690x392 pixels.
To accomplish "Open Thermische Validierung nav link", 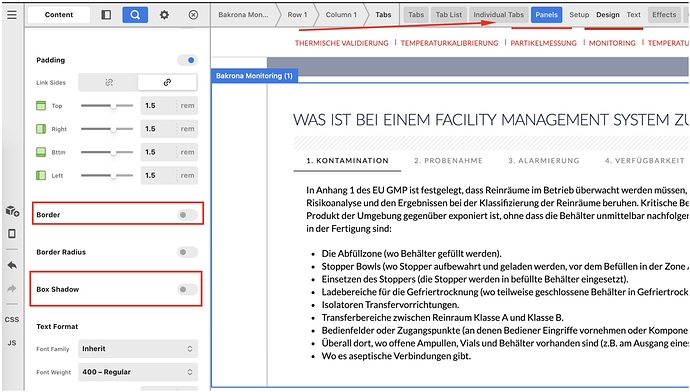I will tap(341, 43).
